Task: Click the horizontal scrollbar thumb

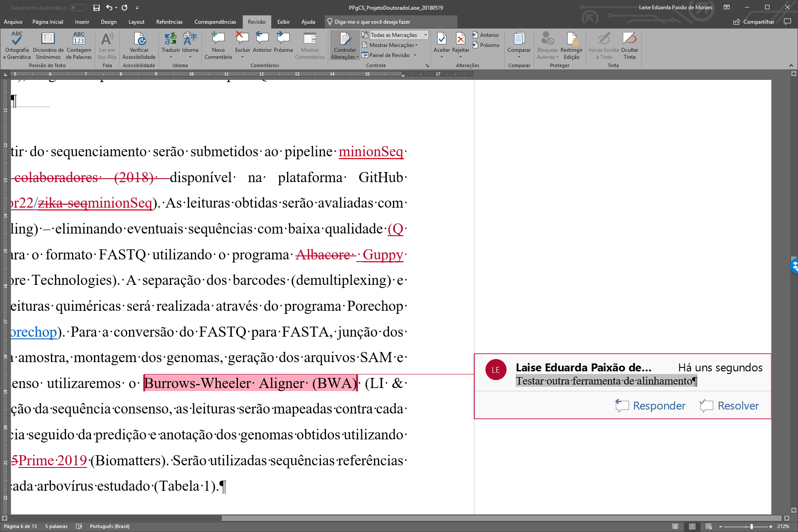Action: coord(501,518)
